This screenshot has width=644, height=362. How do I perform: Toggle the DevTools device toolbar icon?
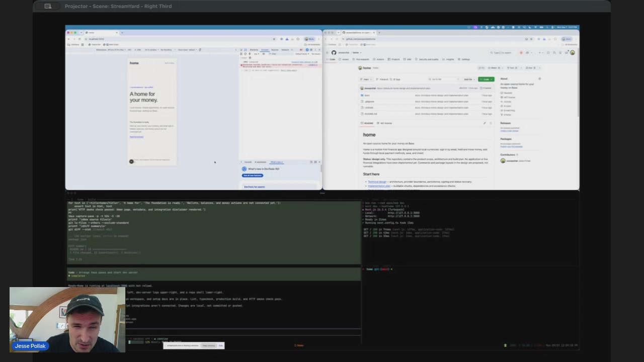tap(246, 50)
